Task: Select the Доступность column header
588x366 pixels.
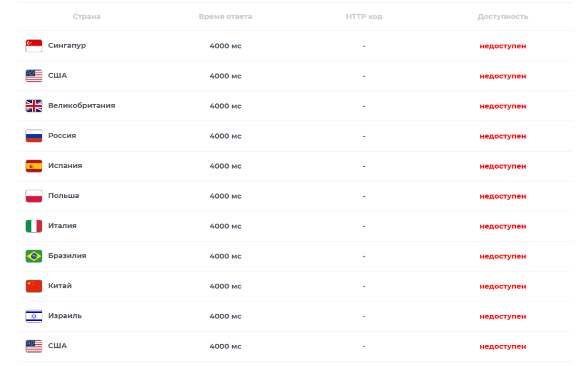Action: click(503, 16)
